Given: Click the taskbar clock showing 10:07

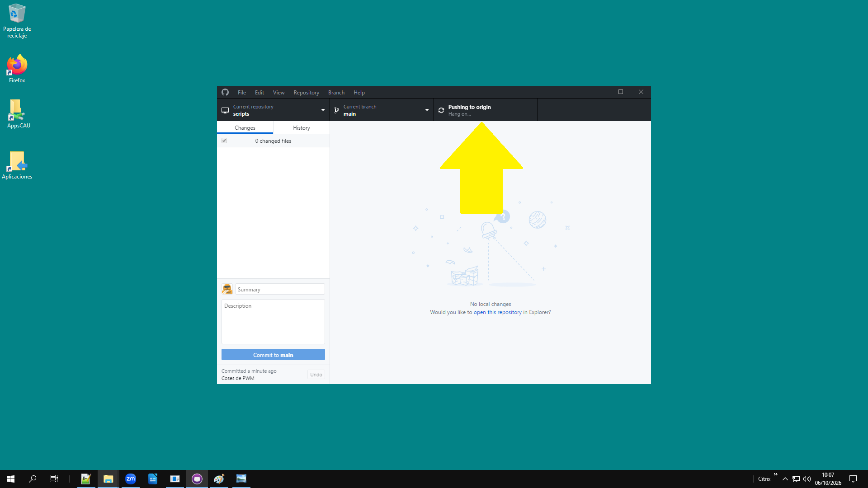Looking at the screenshot, I should tap(828, 479).
